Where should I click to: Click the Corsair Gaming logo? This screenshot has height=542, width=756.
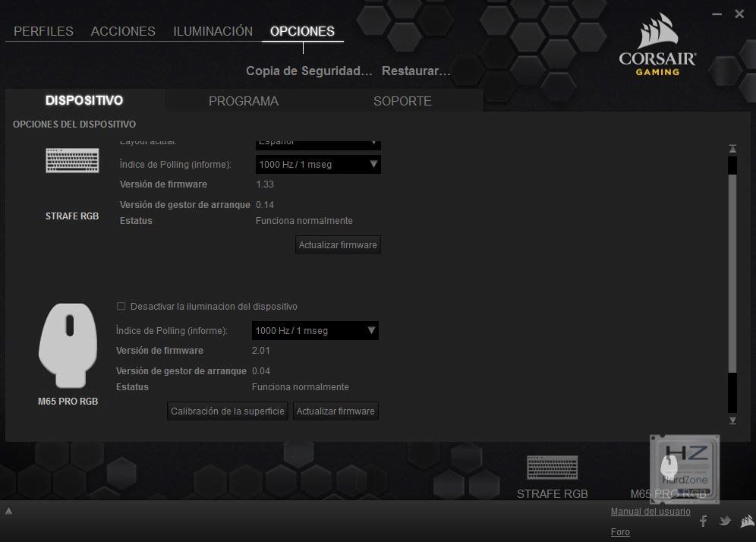[657, 45]
